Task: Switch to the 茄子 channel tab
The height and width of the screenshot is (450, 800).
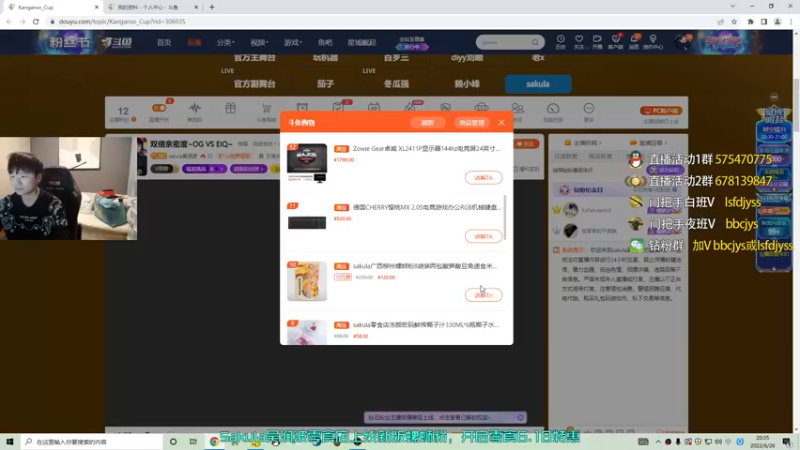Action: [325, 84]
